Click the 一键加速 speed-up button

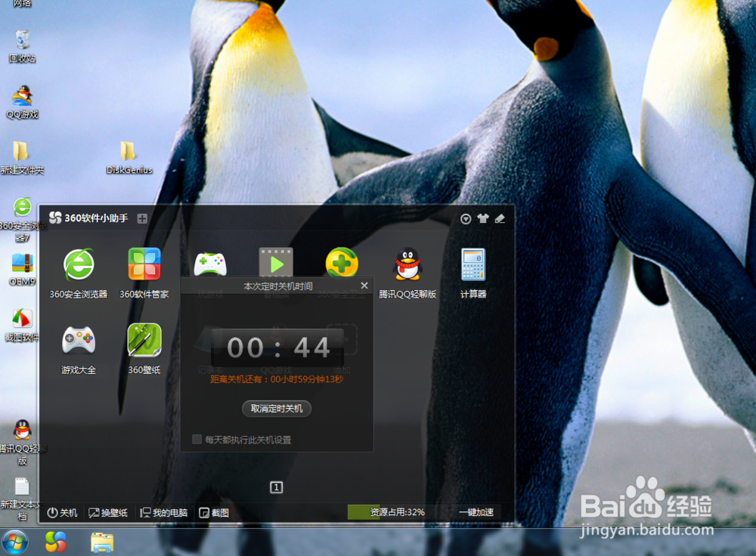click(476, 512)
